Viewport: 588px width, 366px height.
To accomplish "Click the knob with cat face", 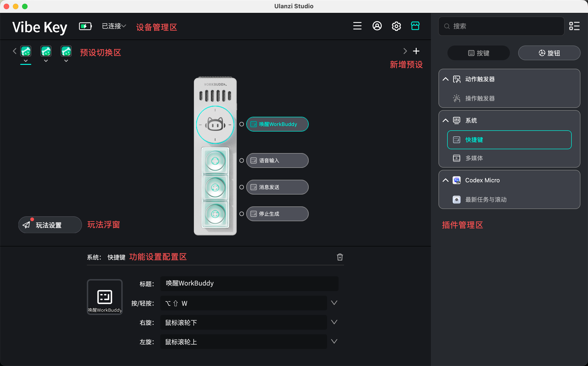I will click(x=215, y=125).
